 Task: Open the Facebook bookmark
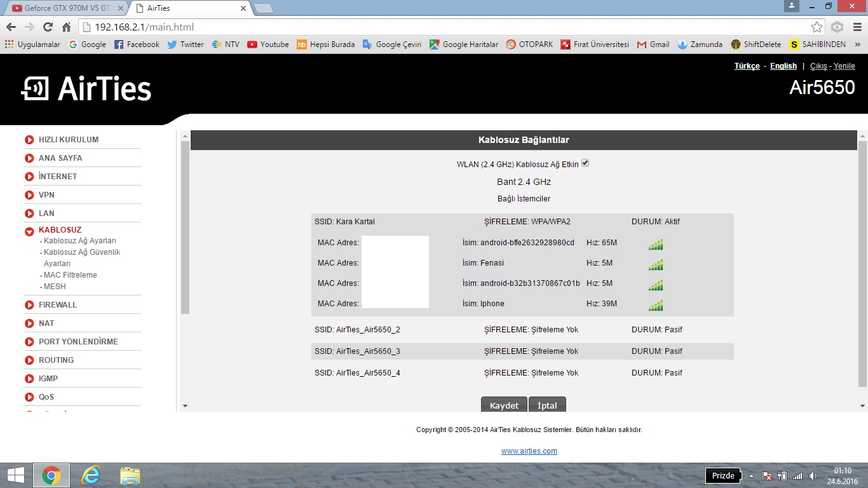137,44
